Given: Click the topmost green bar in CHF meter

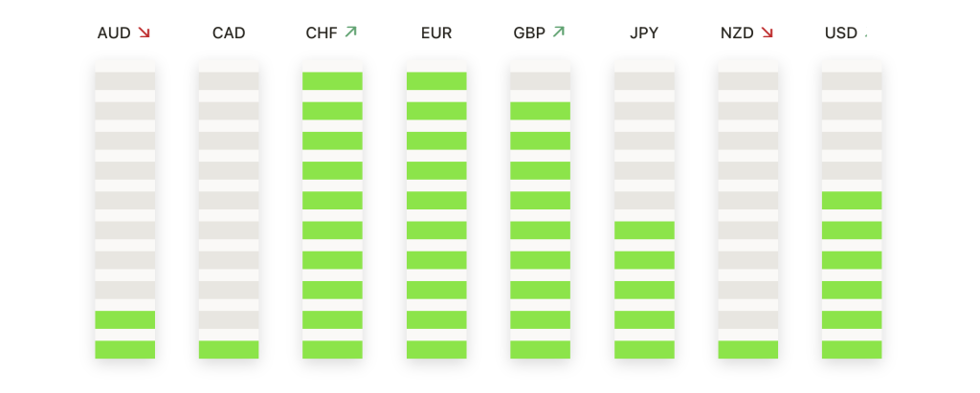Looking at the screenshot, I should point(332,80).
